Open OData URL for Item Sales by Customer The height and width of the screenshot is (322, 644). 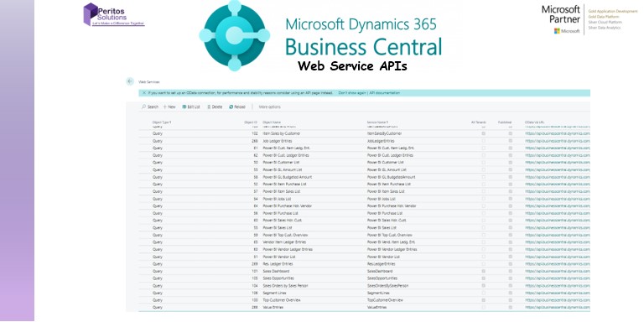point(558,133)
